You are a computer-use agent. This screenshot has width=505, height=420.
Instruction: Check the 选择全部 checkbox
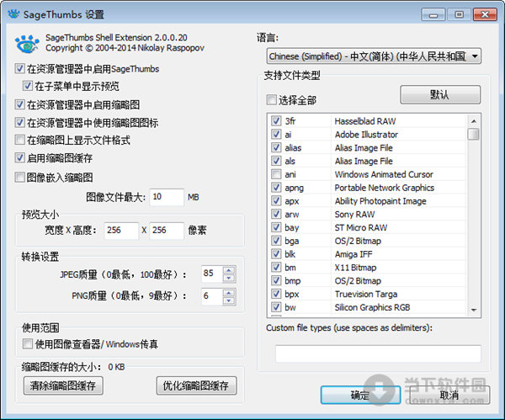[x=272, y=100]
